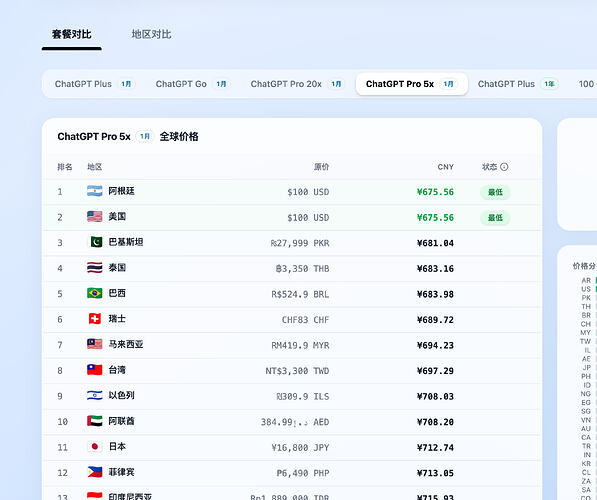Switch to the 套餐对比 tab
The image size is (597, 500).
(x=72, y=34)
